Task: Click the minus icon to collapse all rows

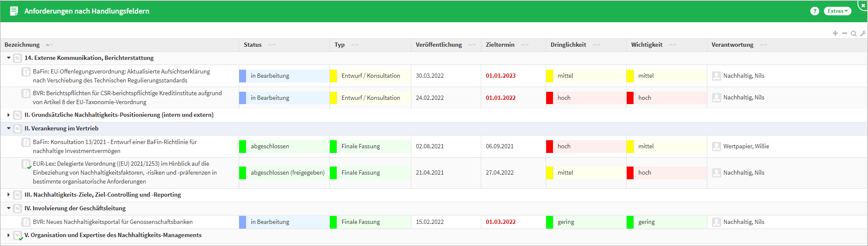Action: [844, 33]
